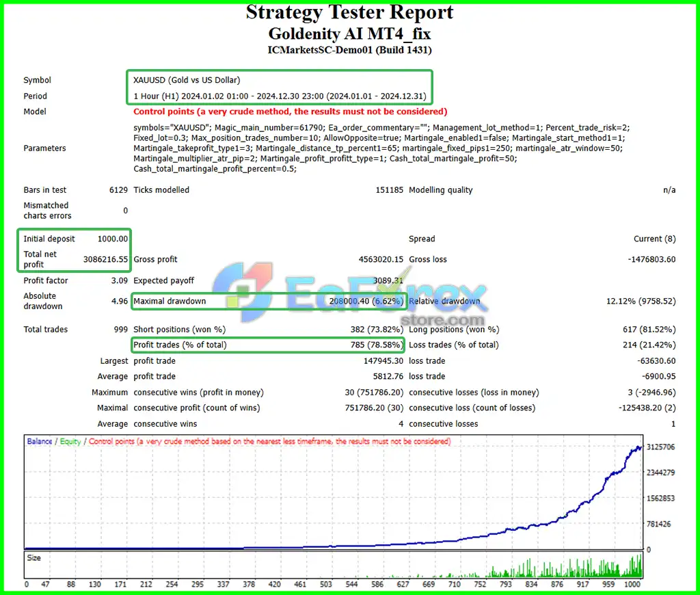Click the "Balance" chart legend label

[x=39, y=441]
